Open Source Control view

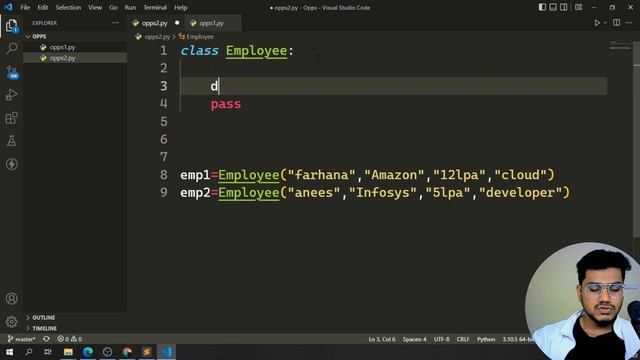[x=11, y=72]
